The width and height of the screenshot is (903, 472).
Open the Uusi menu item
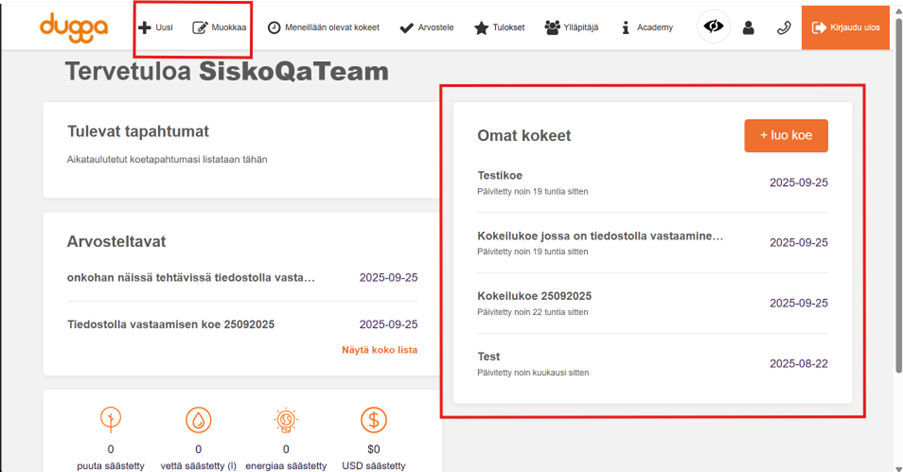(156, 28)
